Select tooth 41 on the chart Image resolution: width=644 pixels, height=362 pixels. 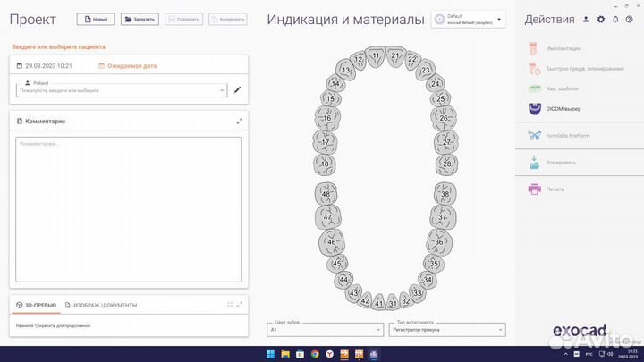pos(378,303)
